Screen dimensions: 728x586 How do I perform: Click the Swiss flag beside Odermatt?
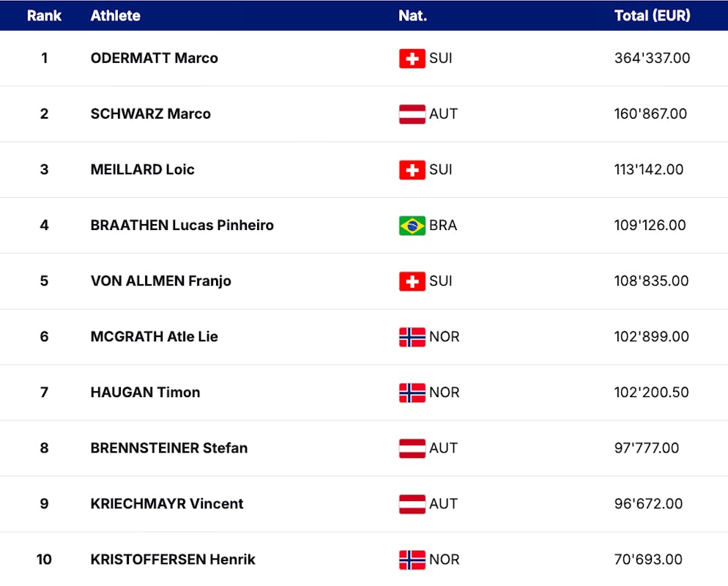(x=412, y=59)
